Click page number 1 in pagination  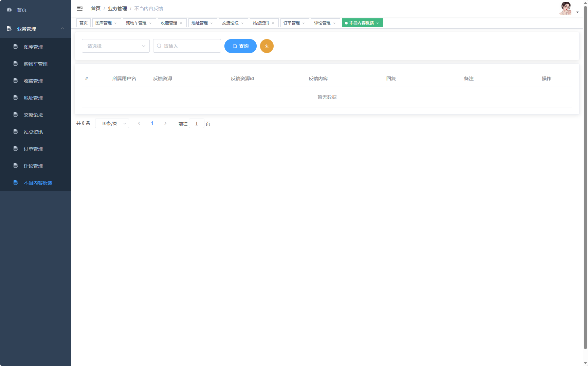tap(152, 123)
